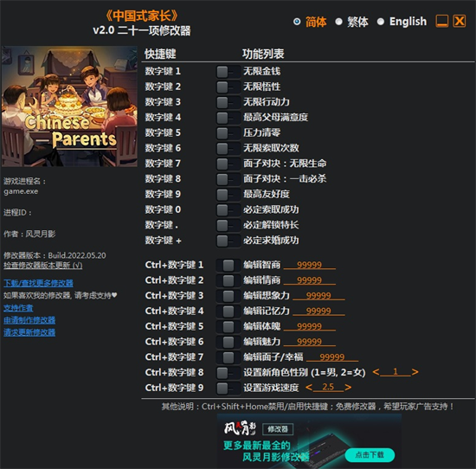Click the 点击下载 banner button

click(x=370, y=455)
